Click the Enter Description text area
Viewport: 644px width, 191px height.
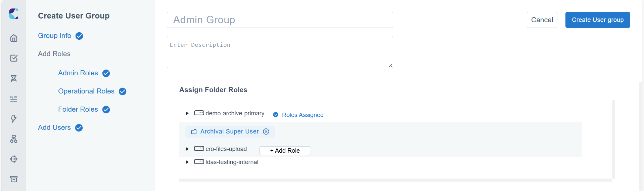pyautogui.click(x=280, y=52)
